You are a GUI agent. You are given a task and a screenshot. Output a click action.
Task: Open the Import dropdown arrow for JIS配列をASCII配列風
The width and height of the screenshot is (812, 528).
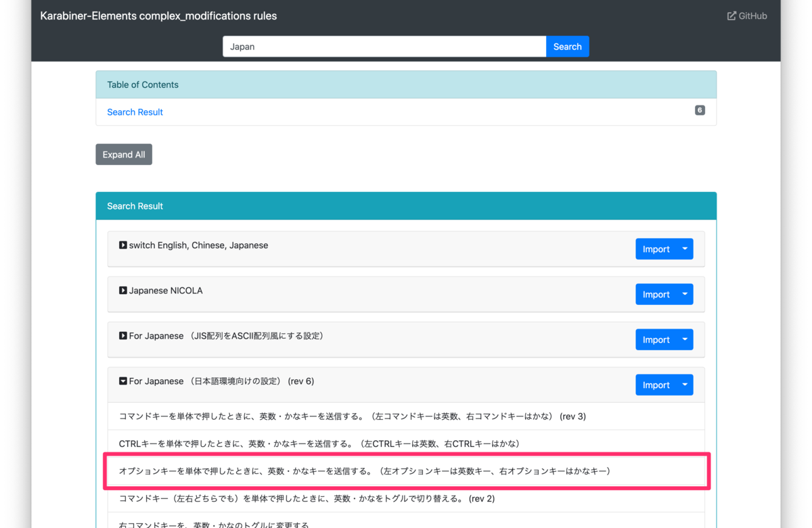[685, 340]
